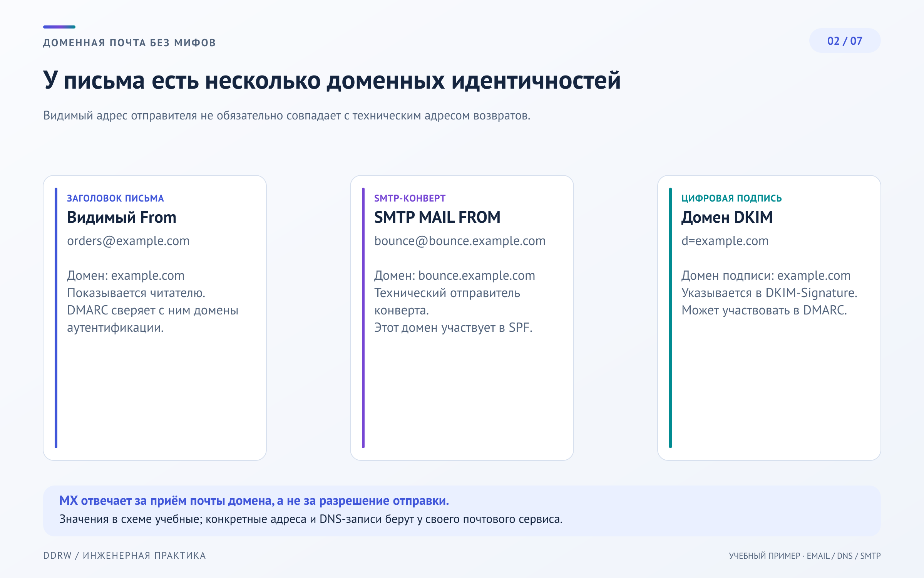
Task: Click the SMTP-КОНВЕРТ card label
Action: tap(410, 198)
